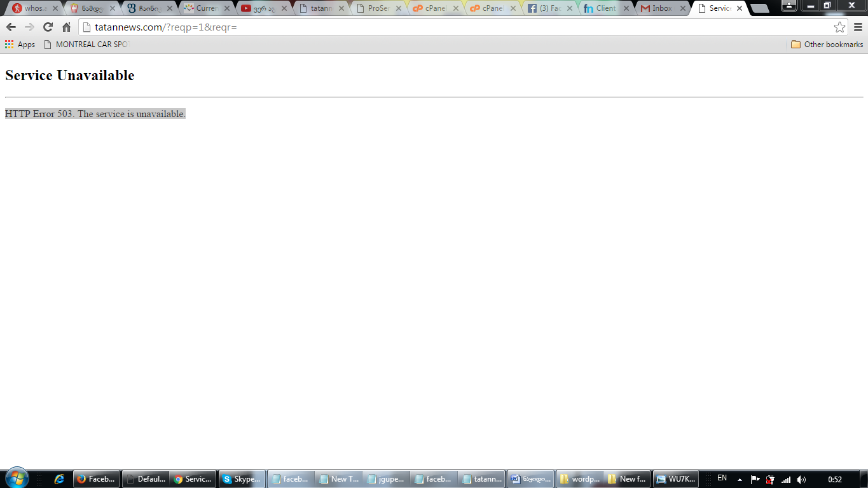This screenshot has width=868, height=488.
Task: Open the New T... Notepad taskbar window
Action: pyautogui.click(x=339, y=479)
